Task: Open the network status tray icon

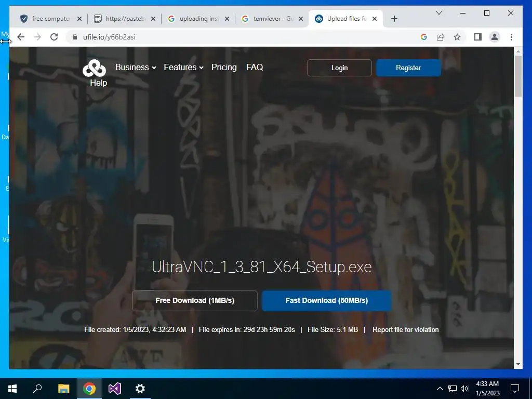Action: coord(453,389)
